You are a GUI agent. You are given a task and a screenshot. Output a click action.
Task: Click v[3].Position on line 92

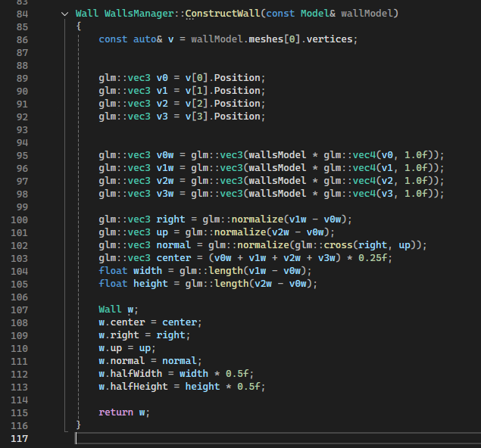pyautogui.click(x=220, y=117)
